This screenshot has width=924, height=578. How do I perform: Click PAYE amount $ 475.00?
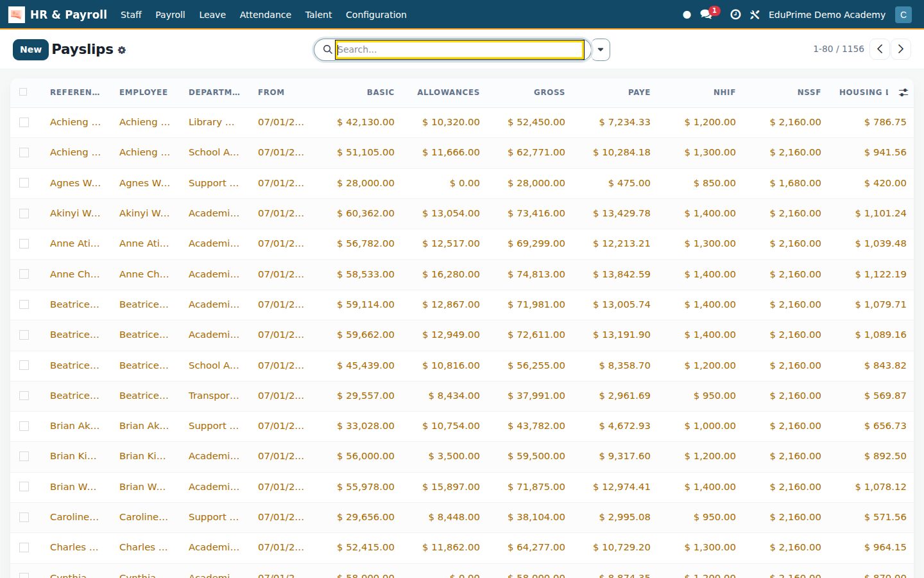coord(629,183)
